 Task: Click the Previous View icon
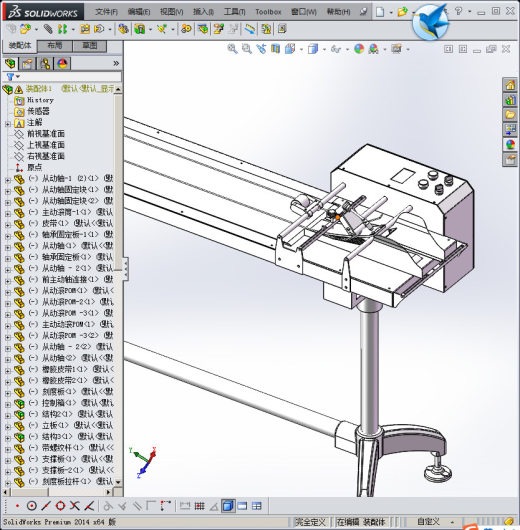pyautogui.click(x=261, y=49)
